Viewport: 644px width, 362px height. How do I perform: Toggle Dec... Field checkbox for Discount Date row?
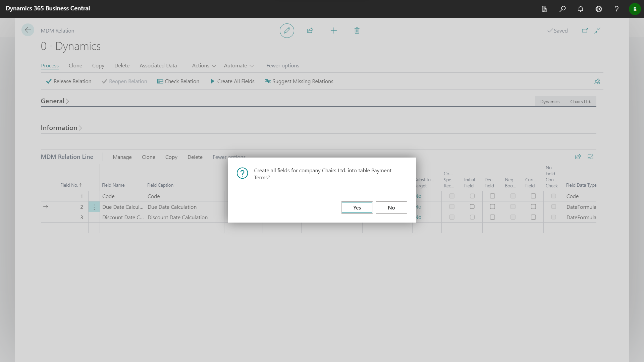[x=493, y=217]
